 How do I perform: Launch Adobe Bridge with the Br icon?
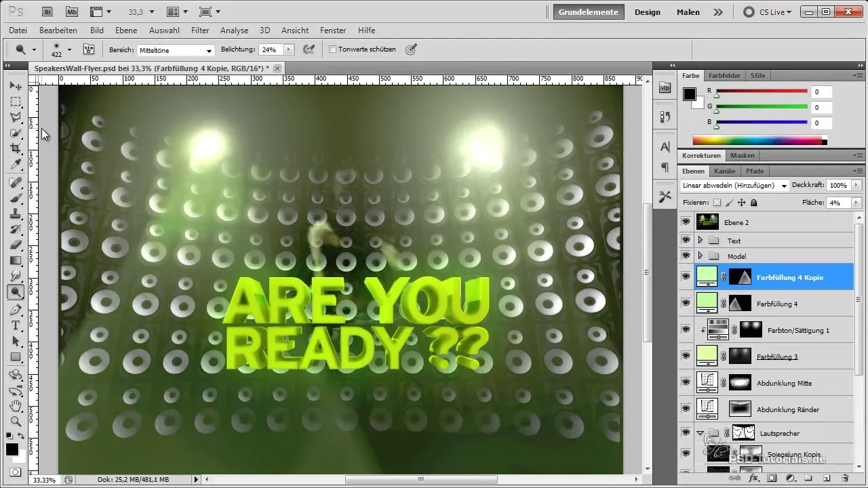47,12
